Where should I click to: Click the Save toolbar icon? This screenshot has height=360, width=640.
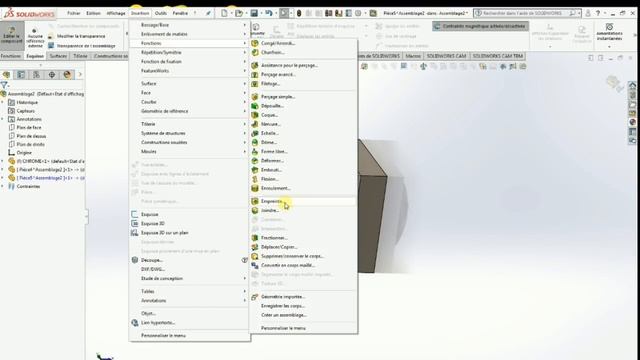pyautogui.click(x=254, y=13)
